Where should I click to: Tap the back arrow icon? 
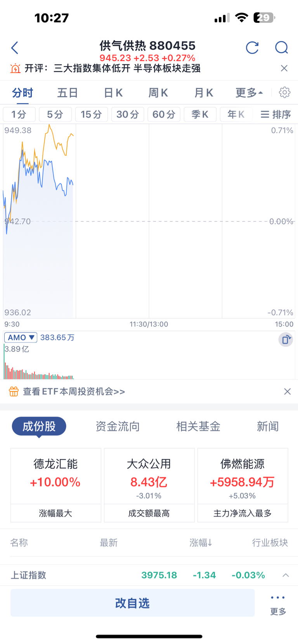15,48
